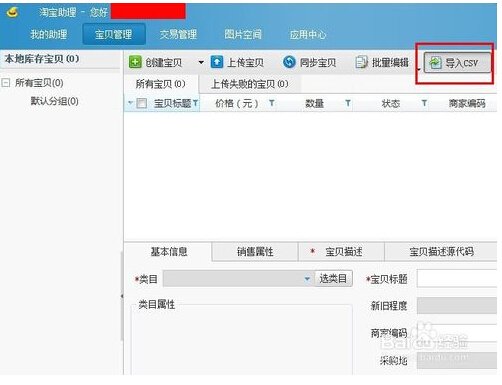Click the 创建宝贝 button label
The image size is (502, 385).
(164, 63)
